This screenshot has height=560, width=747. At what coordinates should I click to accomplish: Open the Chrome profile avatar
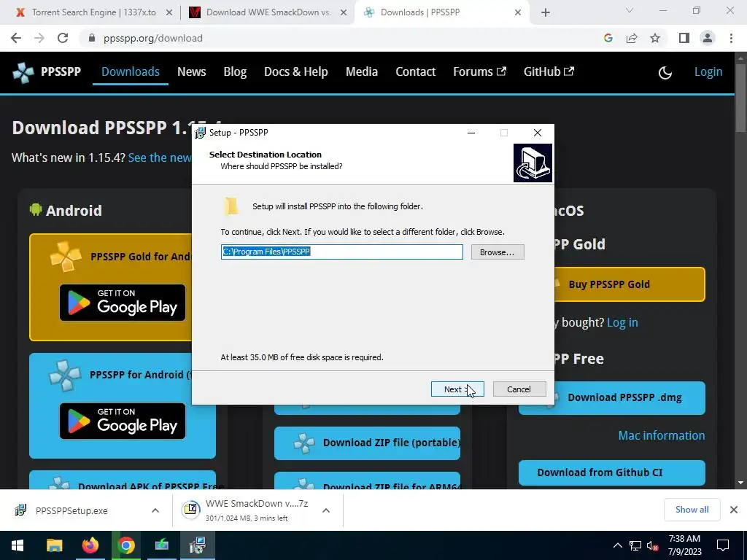pos(708,38)
